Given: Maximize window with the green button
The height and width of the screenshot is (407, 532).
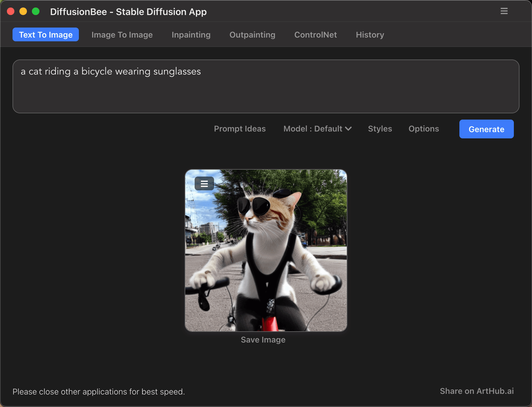Looking at the screenshot, I should point(36,12).
